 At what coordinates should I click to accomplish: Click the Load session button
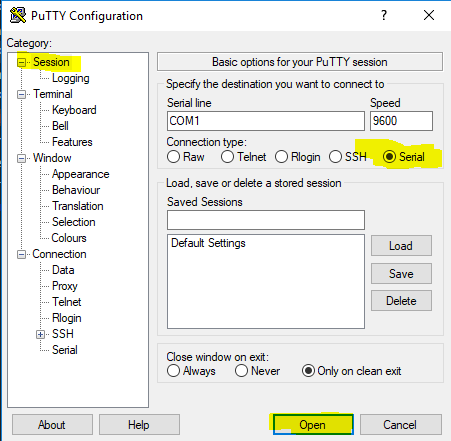[x=401, y=246]
